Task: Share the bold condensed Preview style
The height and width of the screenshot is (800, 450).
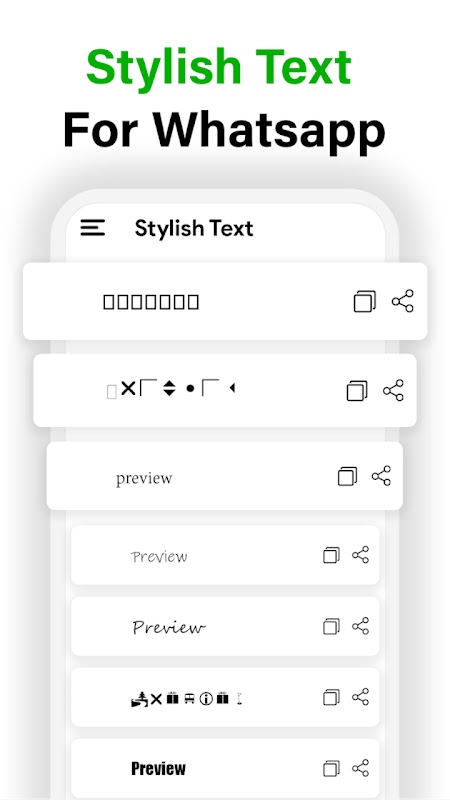Action: [x=360, y=768]
